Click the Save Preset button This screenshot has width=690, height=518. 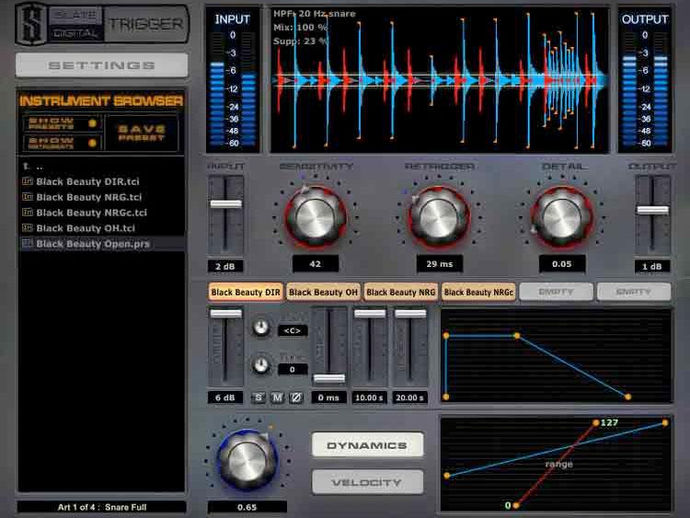click(141, 132)
